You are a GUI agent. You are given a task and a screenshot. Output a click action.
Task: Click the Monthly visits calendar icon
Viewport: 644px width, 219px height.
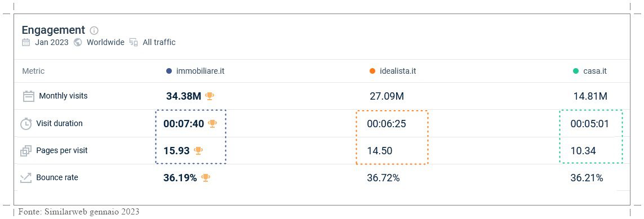[x=28, y=96]
